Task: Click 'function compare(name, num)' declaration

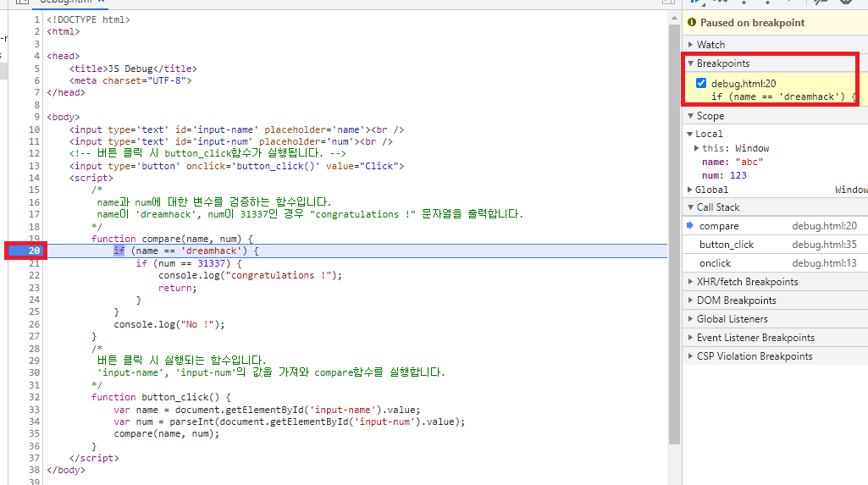Action: 172,239
